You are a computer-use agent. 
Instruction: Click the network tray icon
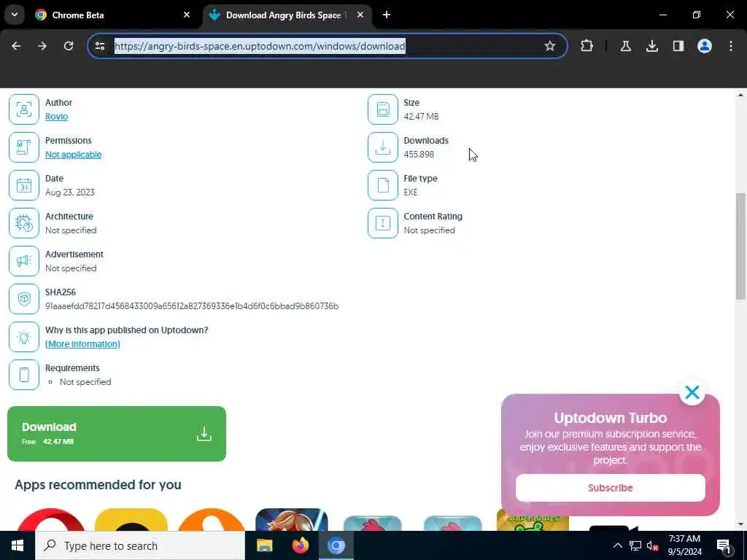635,545
